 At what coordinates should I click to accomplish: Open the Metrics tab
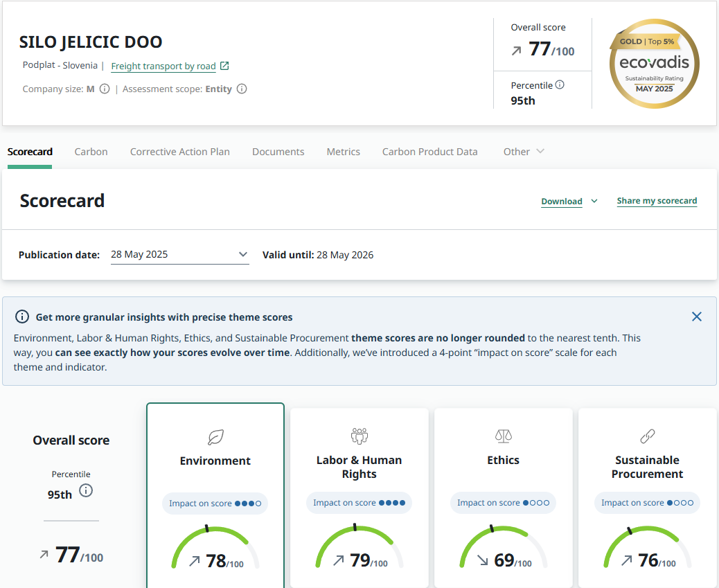343,152
